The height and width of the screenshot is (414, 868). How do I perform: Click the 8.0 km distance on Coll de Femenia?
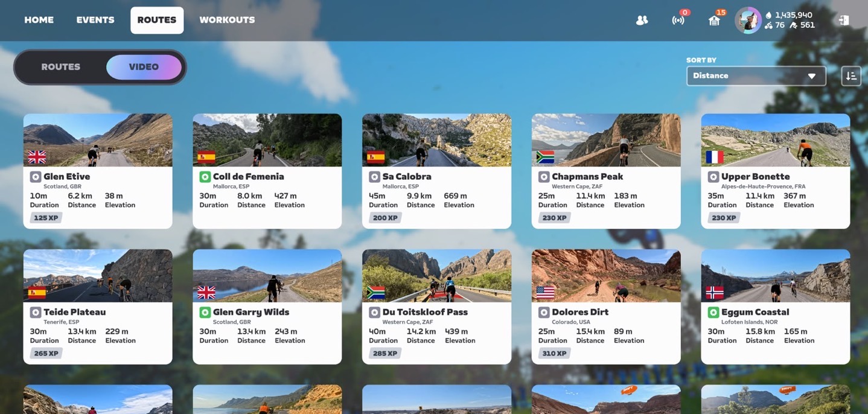pos(250,196)
